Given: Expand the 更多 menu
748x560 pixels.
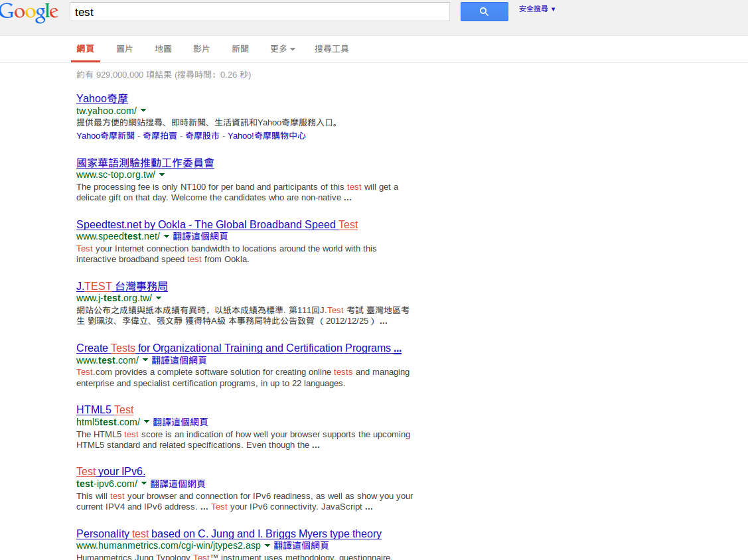Looking at the screenshot, I should 282,49.
